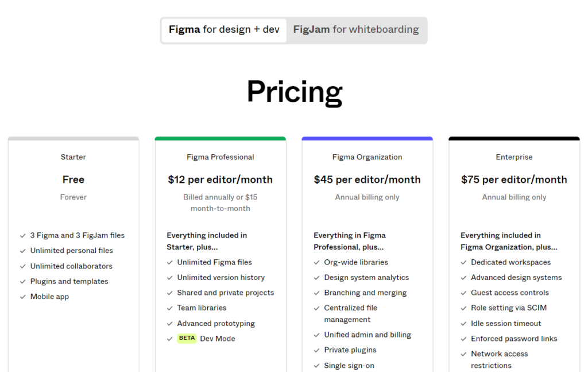Viewport: 588px width, 372px height.
Task: Click checkmark beside Plugins and templates
Action: click(23, 282)
